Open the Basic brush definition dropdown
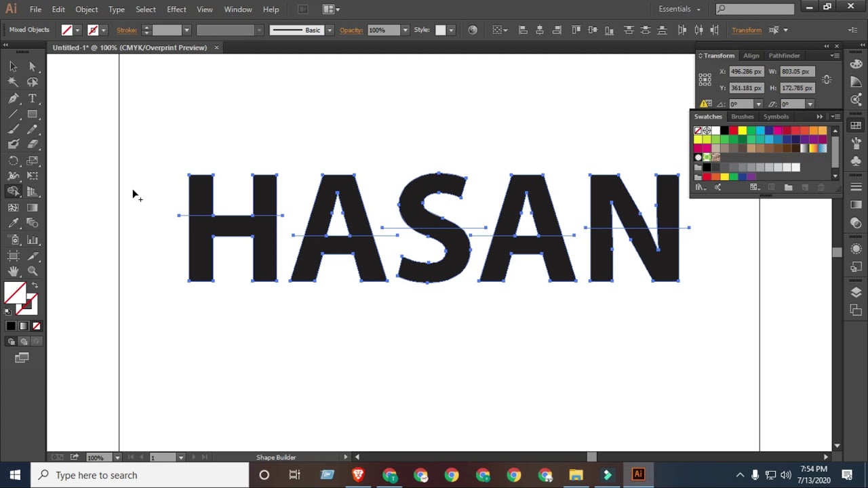The width and height of the screenshot is (868, 488). point(330,30)
